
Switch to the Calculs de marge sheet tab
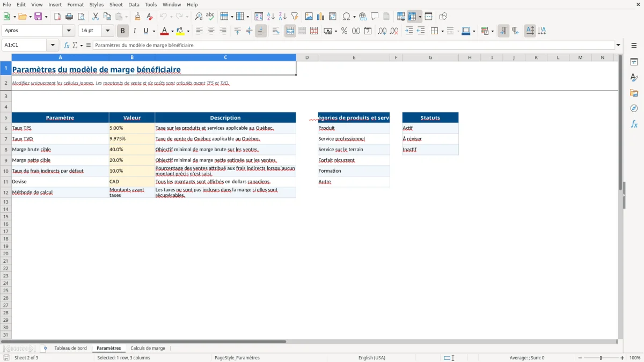click(148, 348)
